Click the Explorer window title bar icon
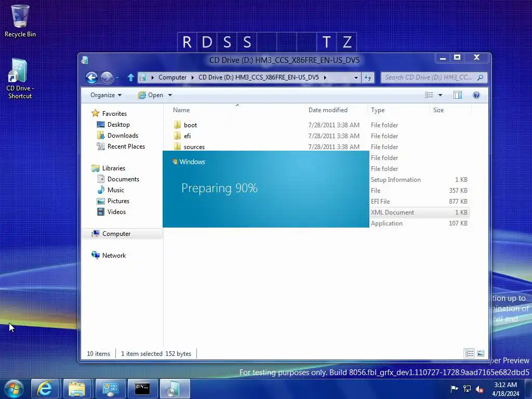532x399 pixels. coord(85,60)
